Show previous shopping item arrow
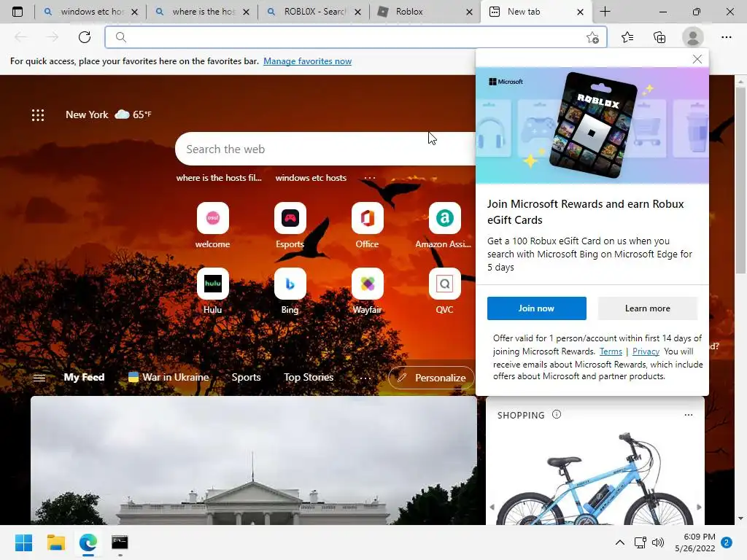The width and height of the screenshot is (747, 560). [x=492, y=507]
